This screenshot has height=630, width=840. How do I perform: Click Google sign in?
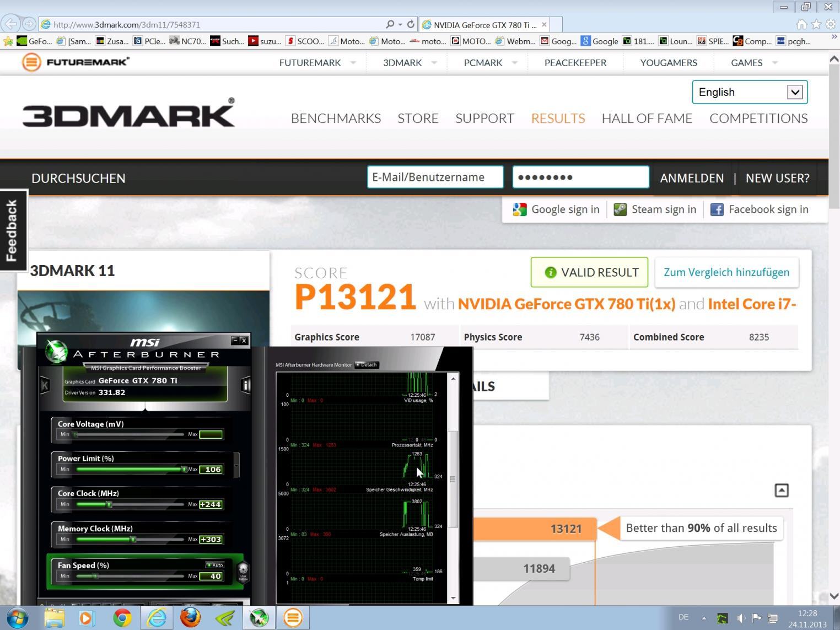pos(556,209)
